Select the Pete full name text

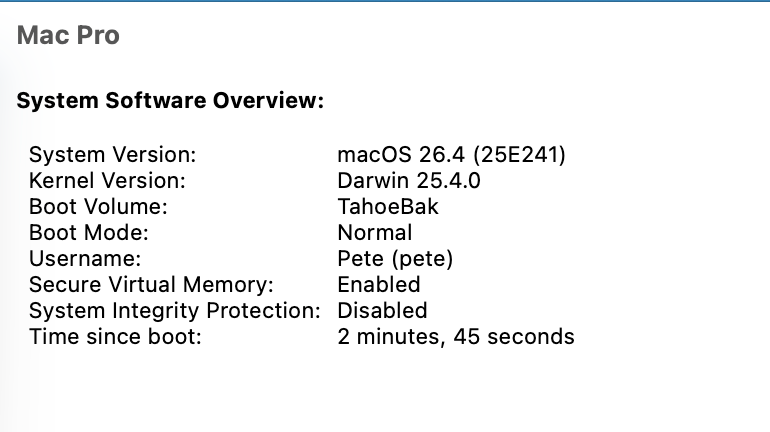tap(360, 259)
